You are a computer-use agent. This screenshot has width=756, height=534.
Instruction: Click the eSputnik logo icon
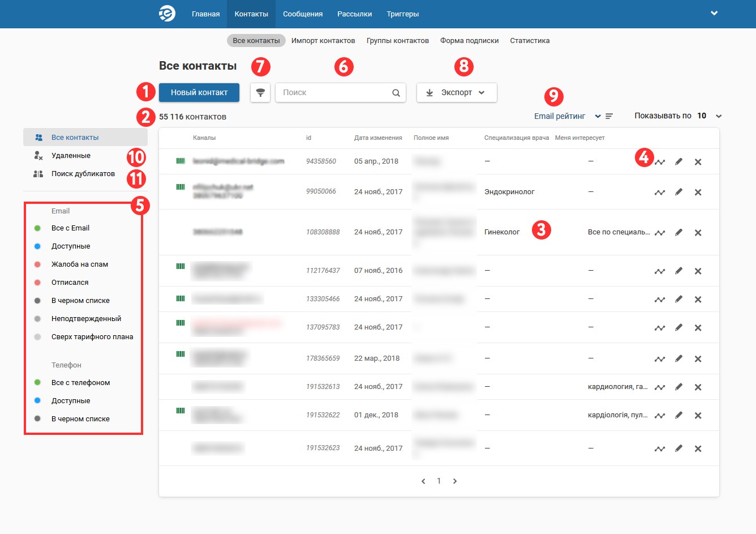[167, 14]
